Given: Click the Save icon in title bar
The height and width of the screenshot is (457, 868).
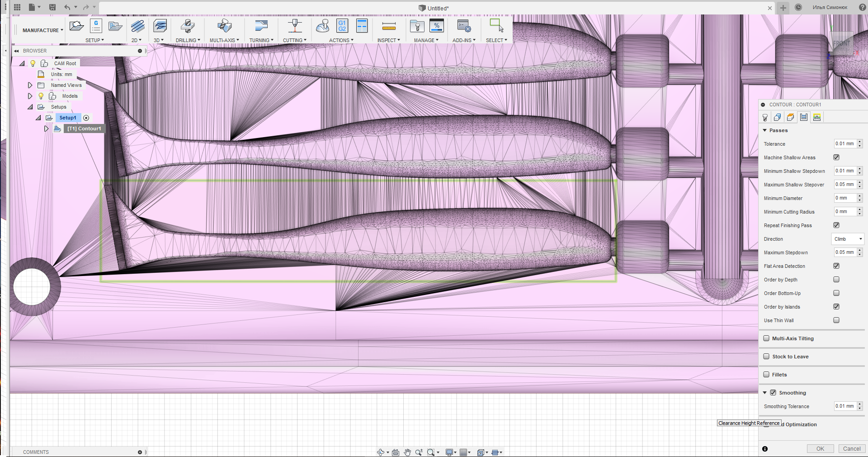Looking at the screenshot, I should (x=52, y=7).
